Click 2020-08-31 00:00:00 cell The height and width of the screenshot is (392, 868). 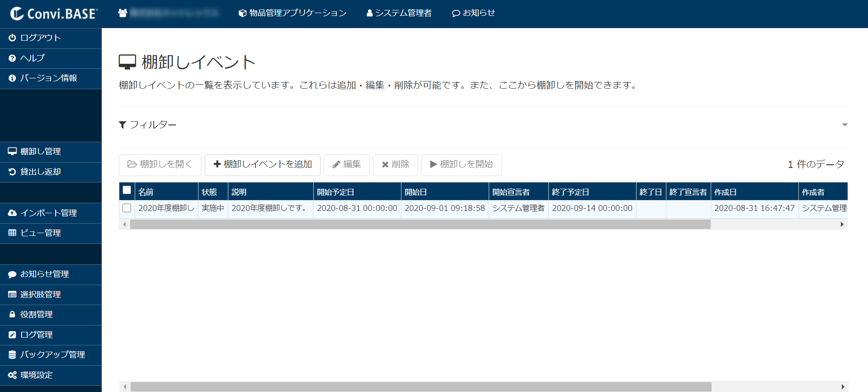(357, 208)
